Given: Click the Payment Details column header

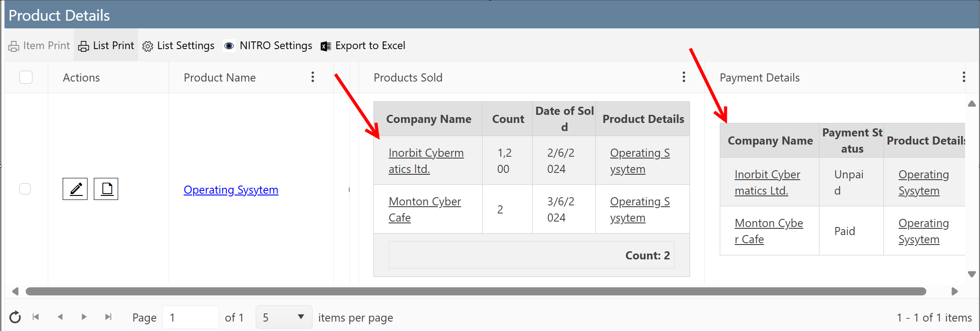Looking at the screenshot, I should point(759,77).
